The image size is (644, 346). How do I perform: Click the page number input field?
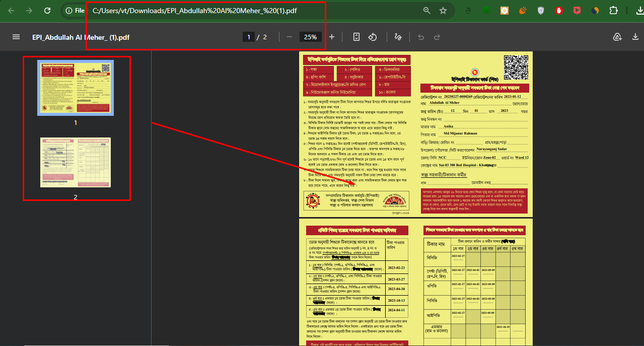click(x=248, y=37)
